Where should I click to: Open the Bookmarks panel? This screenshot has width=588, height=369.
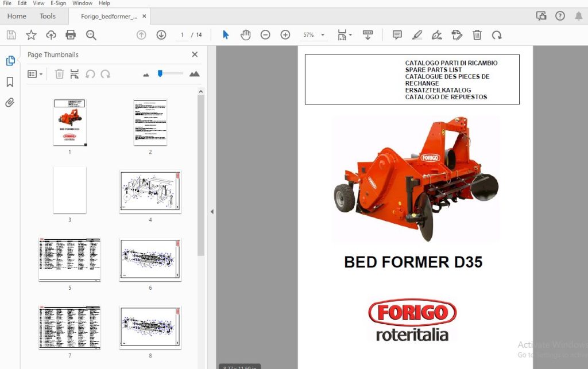pyautogui.click(x=10, y=81)
